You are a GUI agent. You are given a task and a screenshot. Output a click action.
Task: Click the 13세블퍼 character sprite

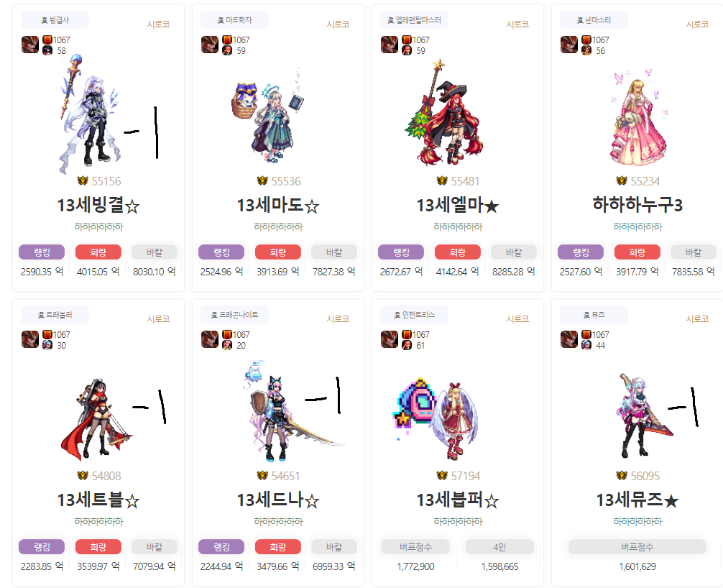tap(437, 418)
